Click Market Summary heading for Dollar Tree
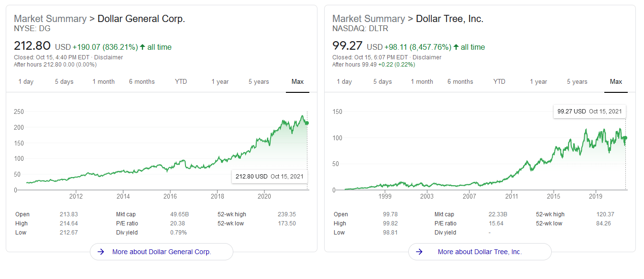Viewport: 644px width, 279px height. click(x=369, y=19)
